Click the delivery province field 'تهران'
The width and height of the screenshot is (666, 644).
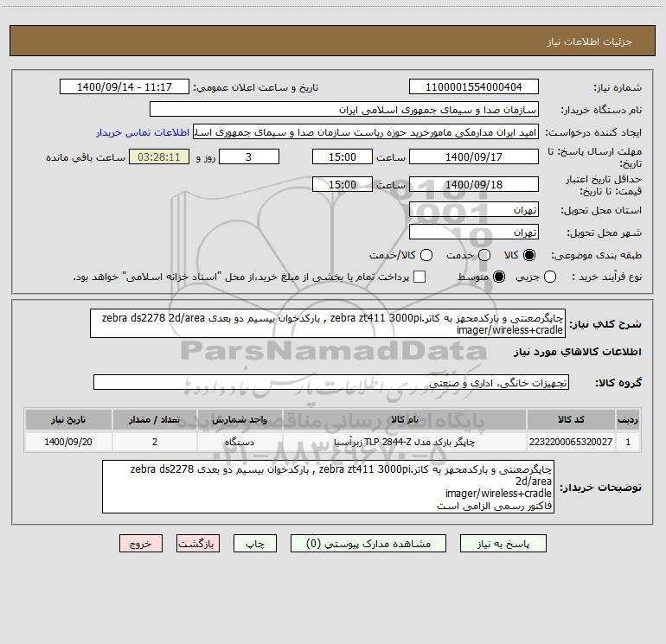click(474, 210)
